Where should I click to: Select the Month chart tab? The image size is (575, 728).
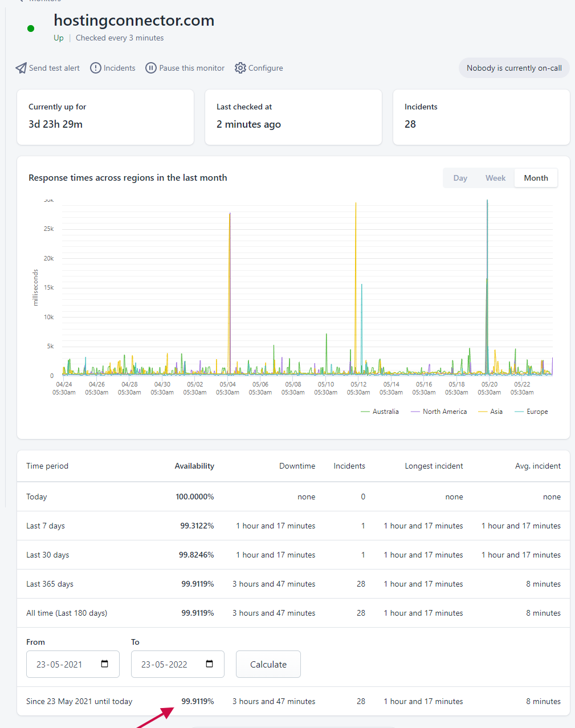click(x=536, y=178)
